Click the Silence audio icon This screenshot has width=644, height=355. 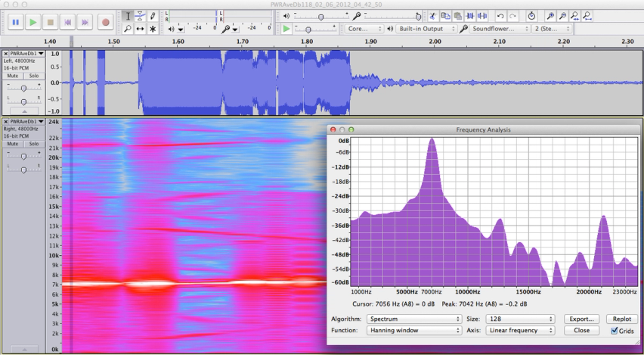coord(482,16)
